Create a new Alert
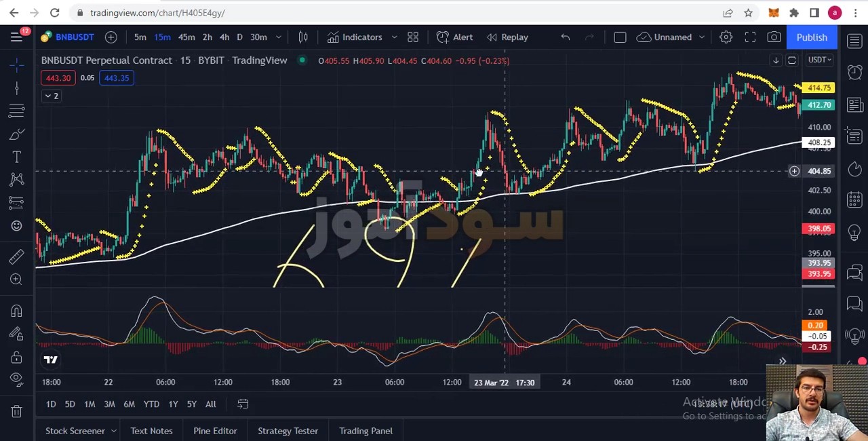Screen dimensions: 868x441 (x=454, y=37)
